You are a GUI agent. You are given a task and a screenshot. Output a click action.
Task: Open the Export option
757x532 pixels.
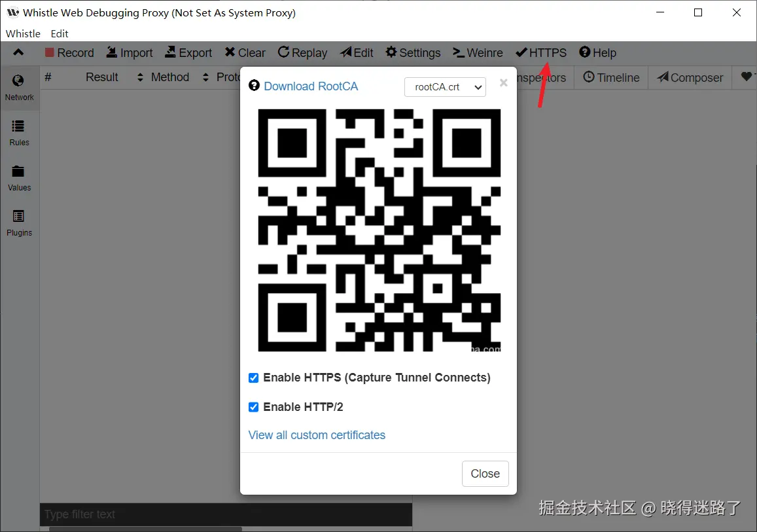click(188, 52)
